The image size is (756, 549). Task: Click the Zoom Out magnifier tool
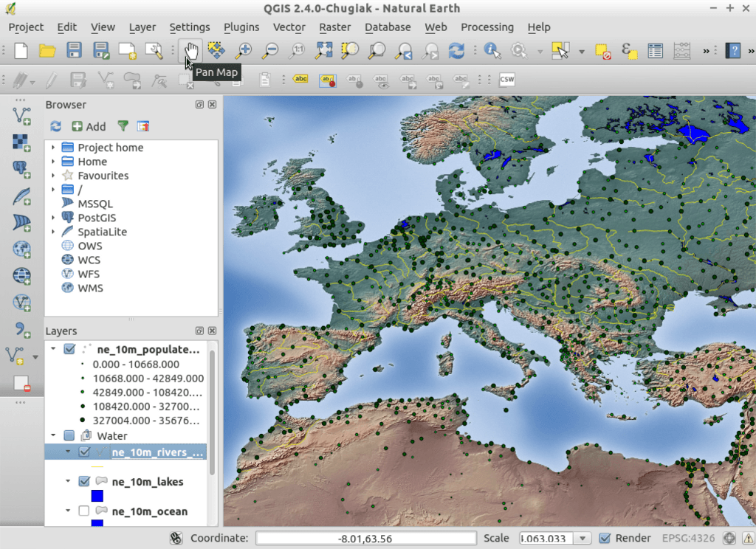(270, 50)
